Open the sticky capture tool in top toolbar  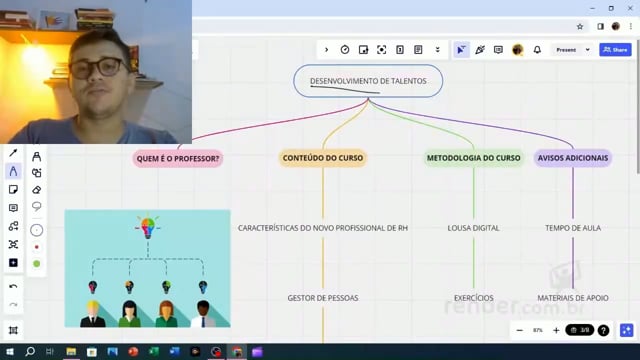pos(363,50)
